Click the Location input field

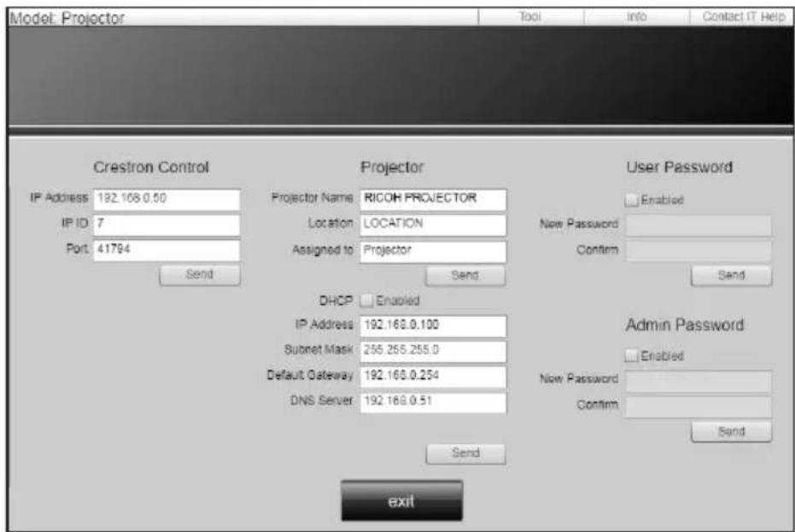(433, 225)
